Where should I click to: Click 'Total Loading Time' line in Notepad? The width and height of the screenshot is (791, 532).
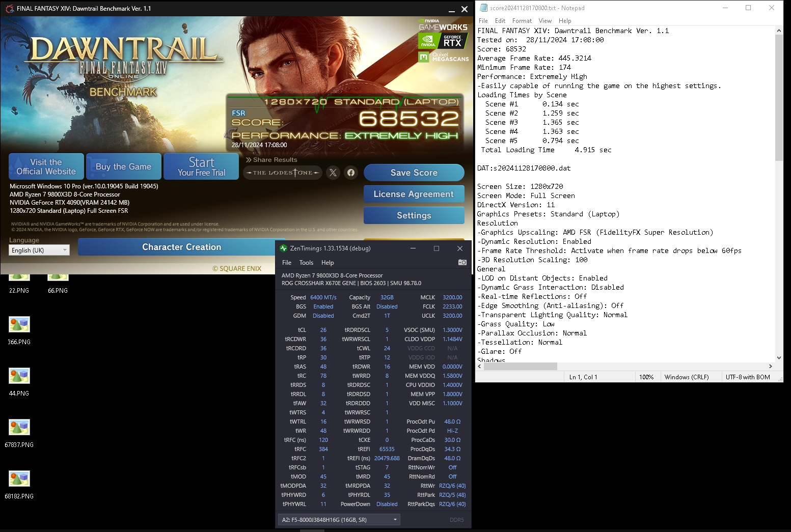pos(547,150)
